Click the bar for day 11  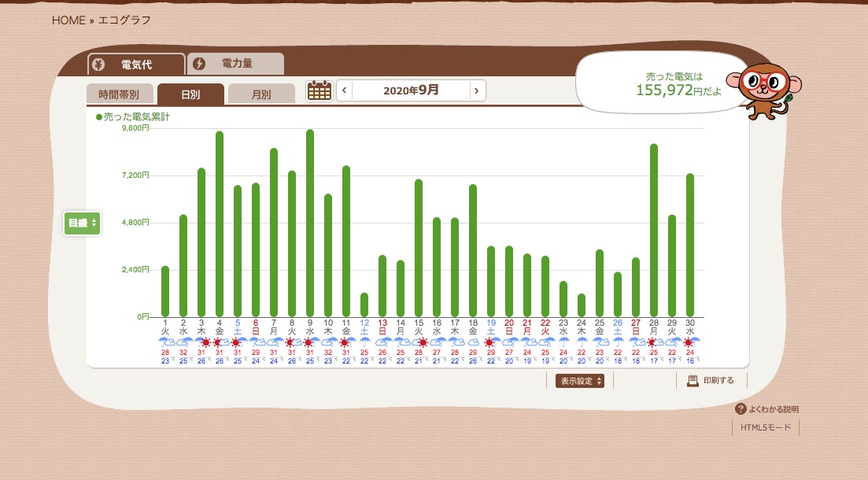tap(346, 242)
